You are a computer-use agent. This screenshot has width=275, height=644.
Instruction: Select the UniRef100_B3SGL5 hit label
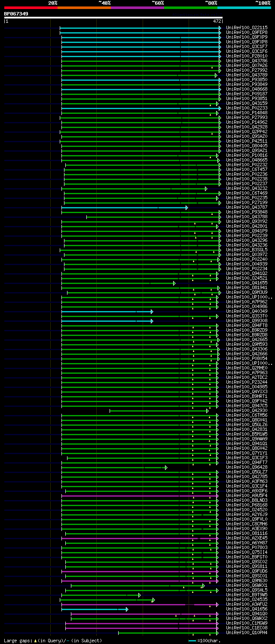coord(247,250)
